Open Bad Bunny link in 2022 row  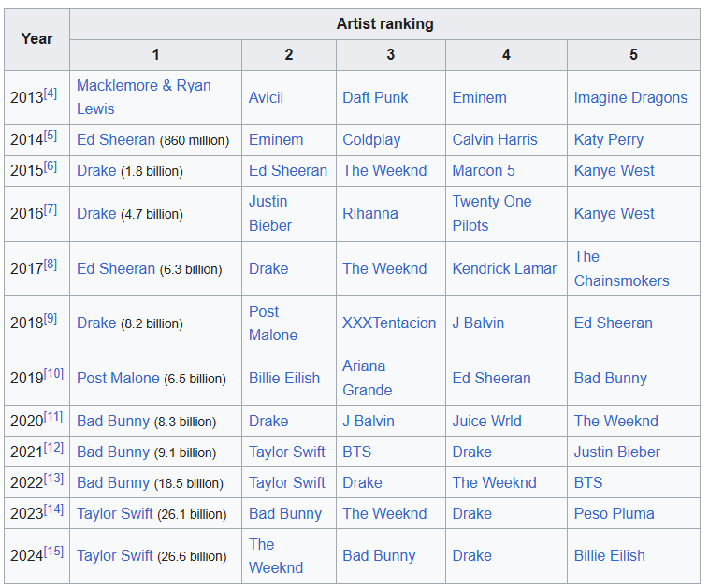coord(113,482)
